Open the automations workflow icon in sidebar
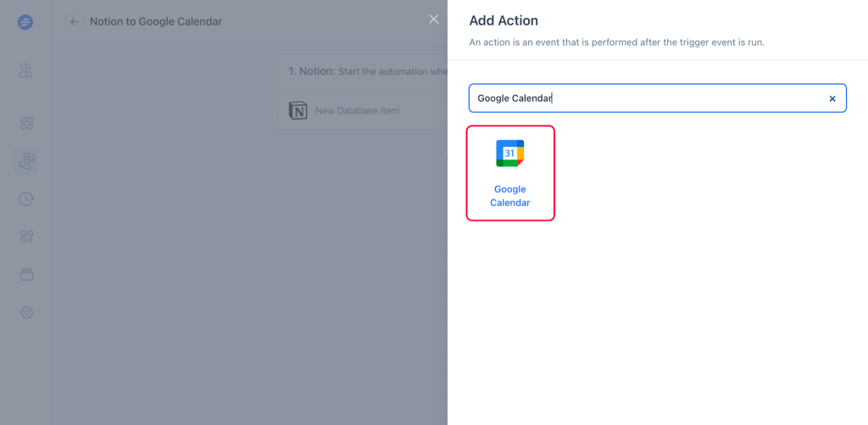This screenshot has height=425, width=868. coord(26,160)
